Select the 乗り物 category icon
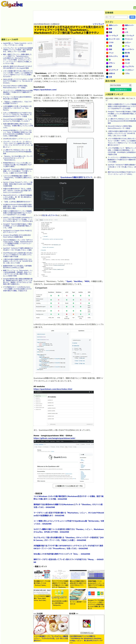 (123, 53)
